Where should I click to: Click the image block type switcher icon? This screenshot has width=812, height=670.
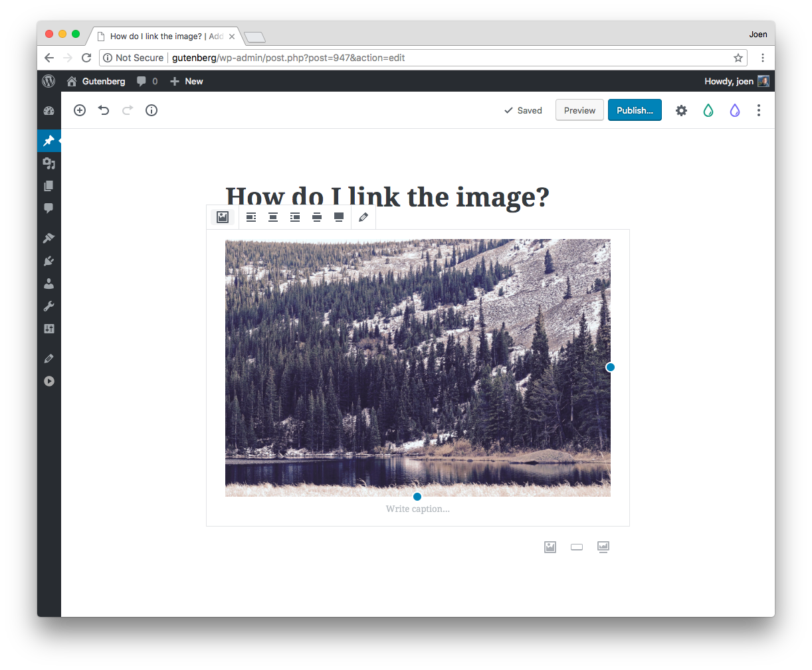223,217
